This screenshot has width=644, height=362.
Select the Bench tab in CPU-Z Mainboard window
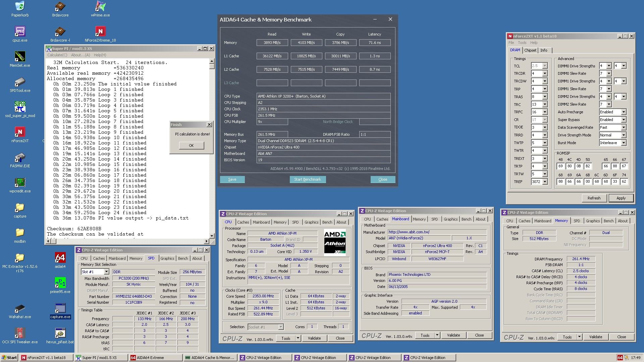tap(466, 219)
